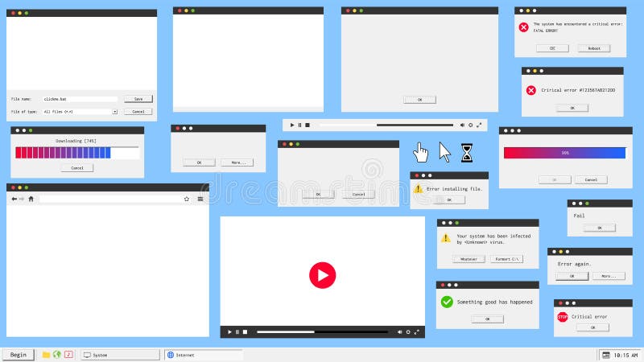The image size is (644, 362).
Task: Go back in the browser window
Action: coord(14,199)
